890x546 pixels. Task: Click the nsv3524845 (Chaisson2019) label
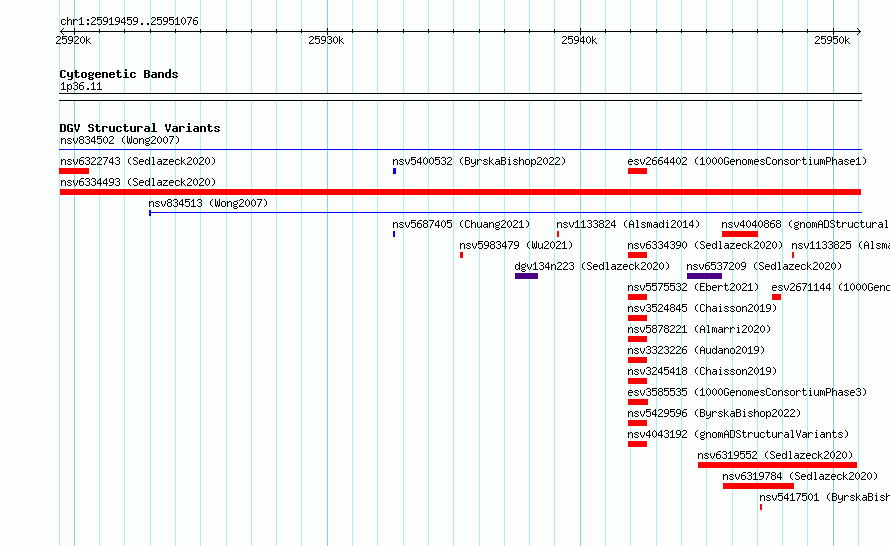tap(702, 308)
